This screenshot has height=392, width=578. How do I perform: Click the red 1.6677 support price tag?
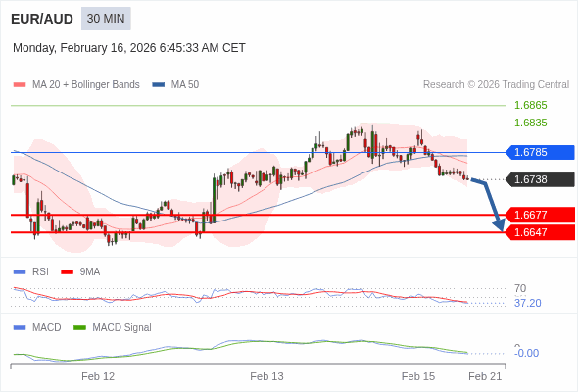tap(540, 215)
